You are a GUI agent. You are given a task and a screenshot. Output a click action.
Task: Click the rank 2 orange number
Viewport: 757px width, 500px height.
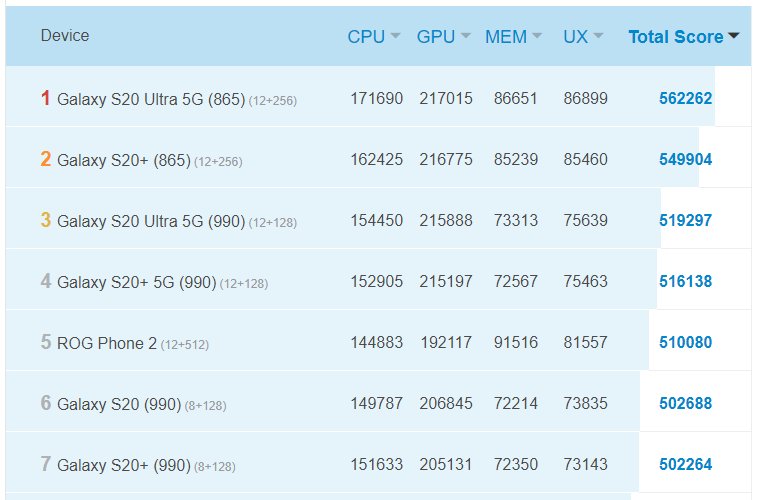pyautogui.click(x=46, y=159)
